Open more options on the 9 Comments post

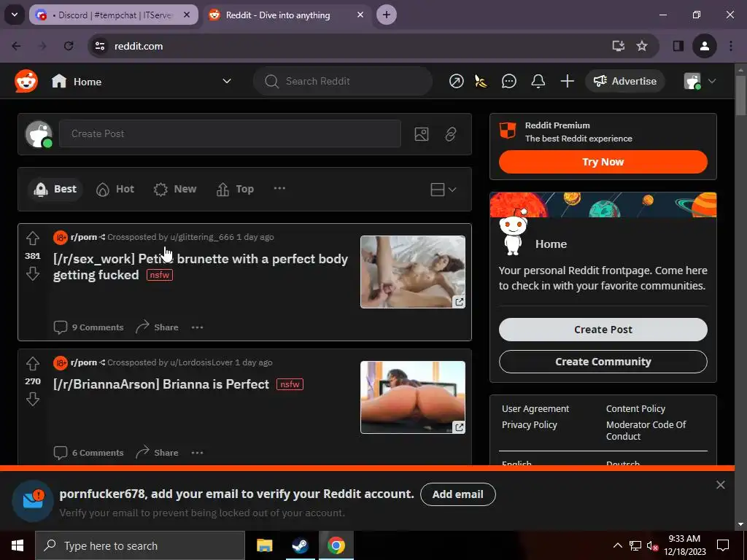(197, 327)
